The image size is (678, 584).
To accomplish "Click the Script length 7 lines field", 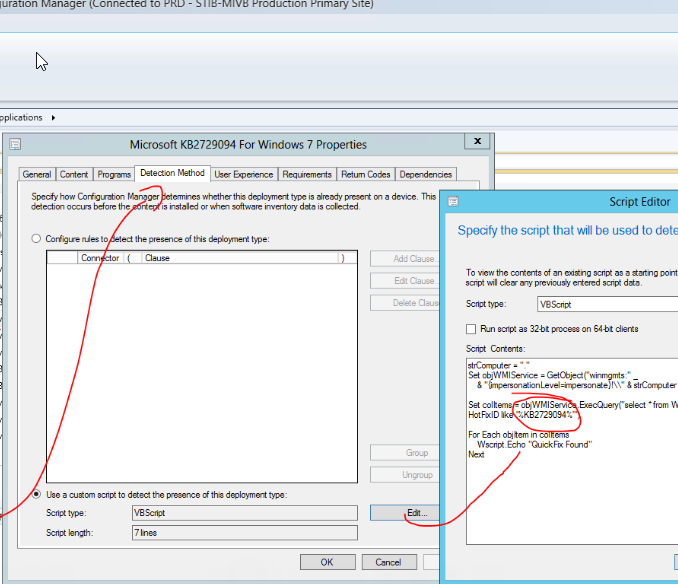I will point(245,533).
